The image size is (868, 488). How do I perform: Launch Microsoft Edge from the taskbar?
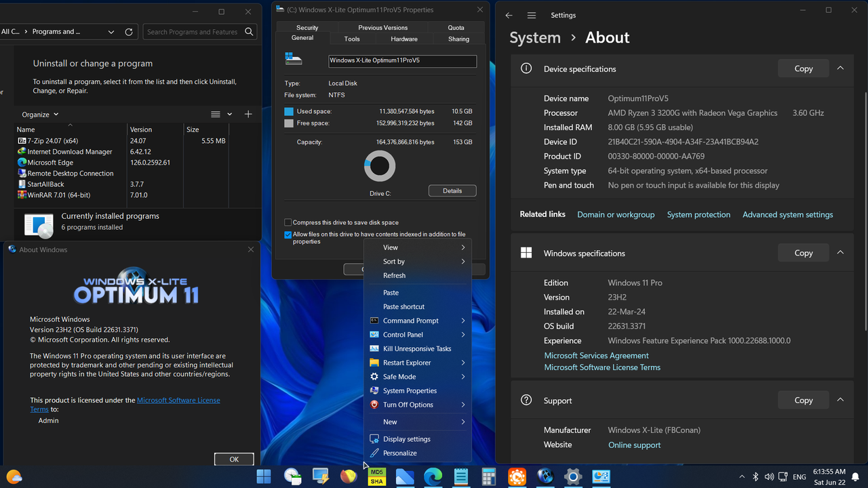[x=433, y=476]
